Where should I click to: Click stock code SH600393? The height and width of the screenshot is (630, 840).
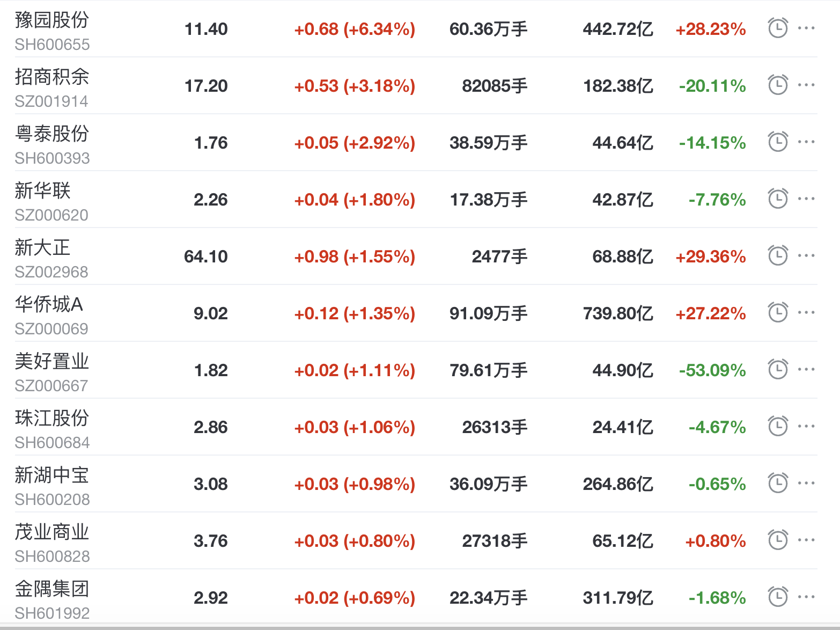(52, 158)
